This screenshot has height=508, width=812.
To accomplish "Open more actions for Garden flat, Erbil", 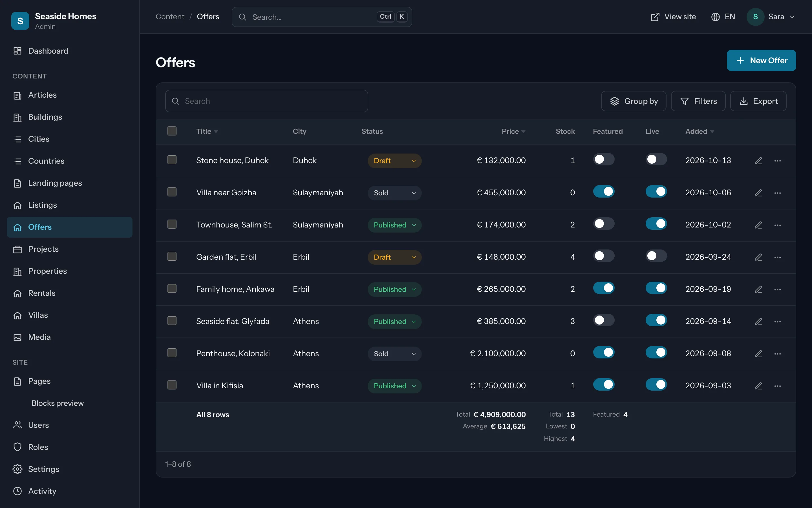I will point(777,257).
